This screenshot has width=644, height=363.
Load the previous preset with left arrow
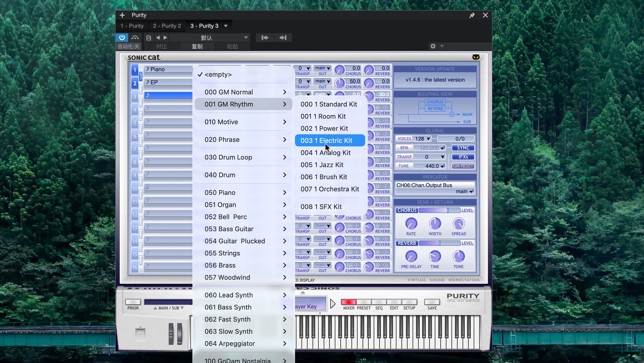[158, 38]
